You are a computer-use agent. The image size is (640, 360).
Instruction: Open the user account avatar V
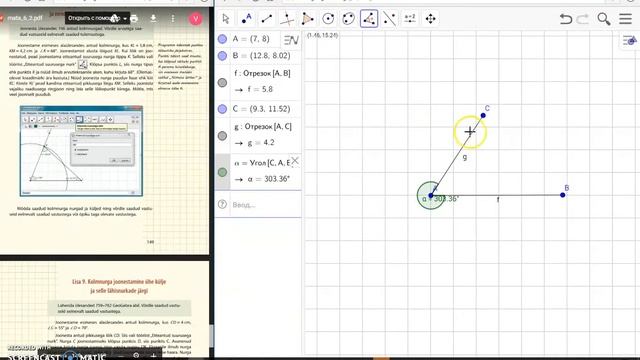(x=196, y=18)
